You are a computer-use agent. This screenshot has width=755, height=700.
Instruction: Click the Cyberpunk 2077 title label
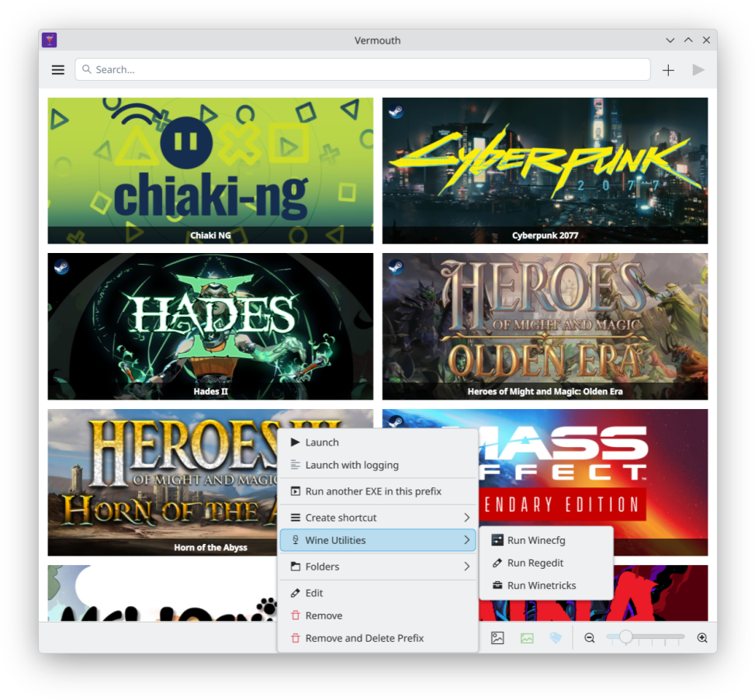click(545, 235)
